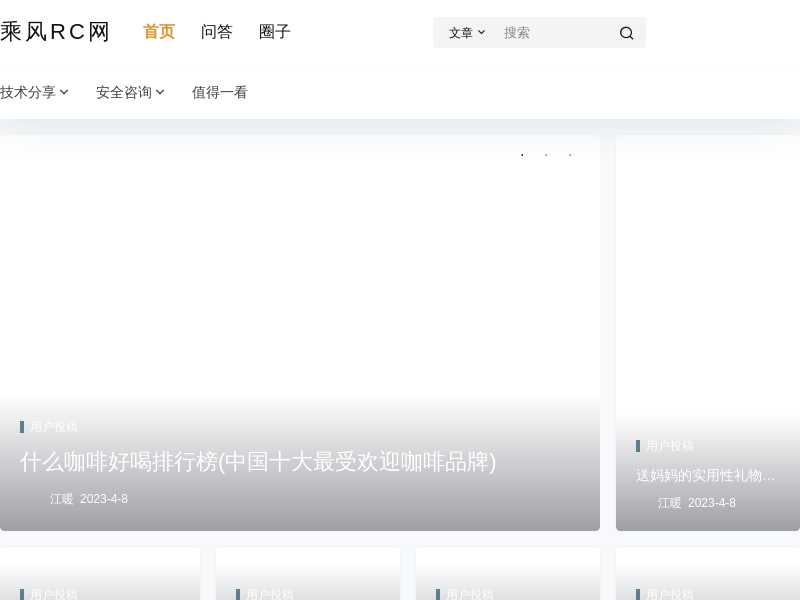Click the 值得一看 link
The width and height of the screenshot is (800, 600).
(220, 92)
